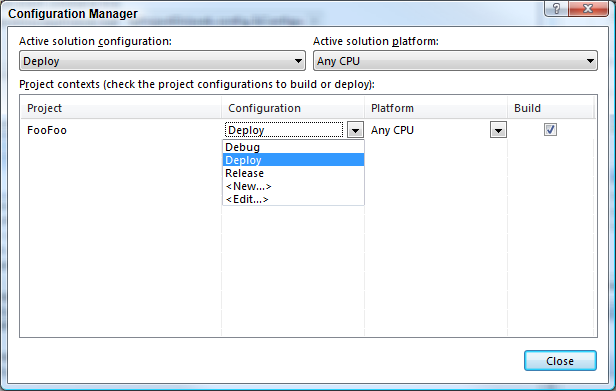
Task: Click the Any CPU platform cell
Action: click(428, 130)
